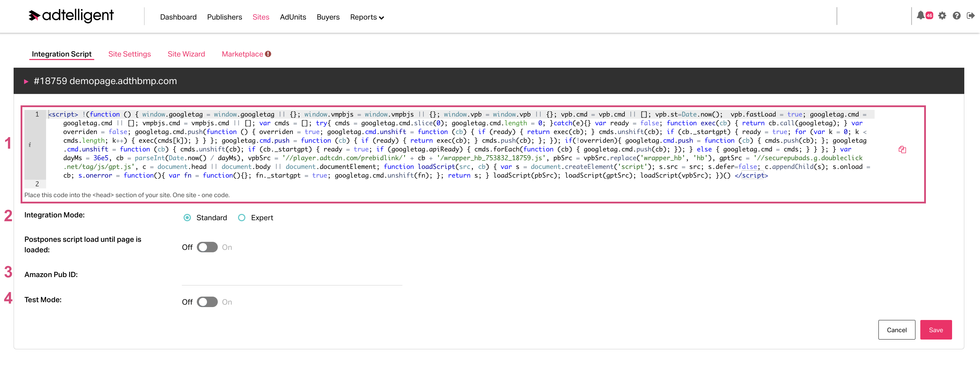Click the "Place this code into the <head>" note
This screenshot has height=365, width=980.
pyautogui.click(x=127, y=195)
